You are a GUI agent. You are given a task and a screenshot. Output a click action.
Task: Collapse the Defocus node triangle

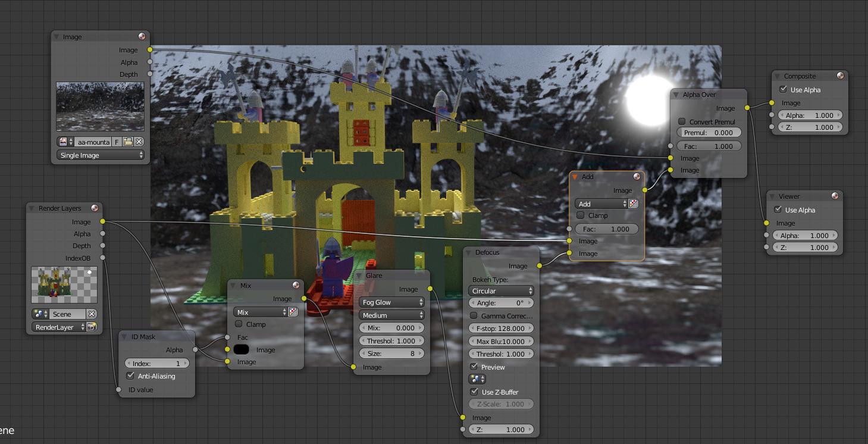pos(469,252)
